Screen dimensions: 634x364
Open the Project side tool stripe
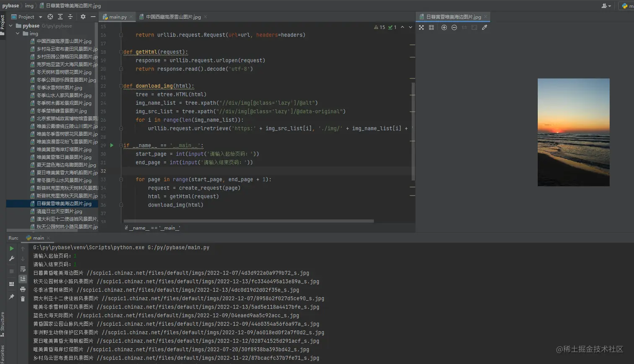[3, 26]
